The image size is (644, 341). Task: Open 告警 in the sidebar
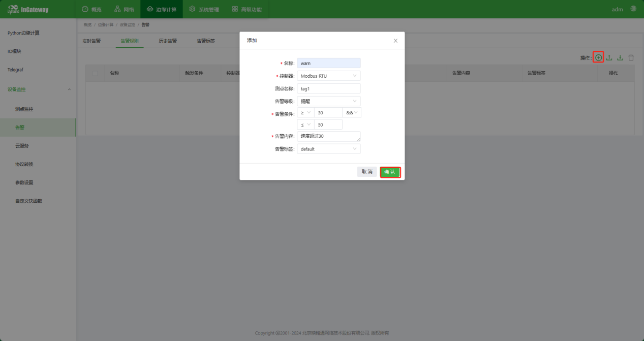(38, 128)
